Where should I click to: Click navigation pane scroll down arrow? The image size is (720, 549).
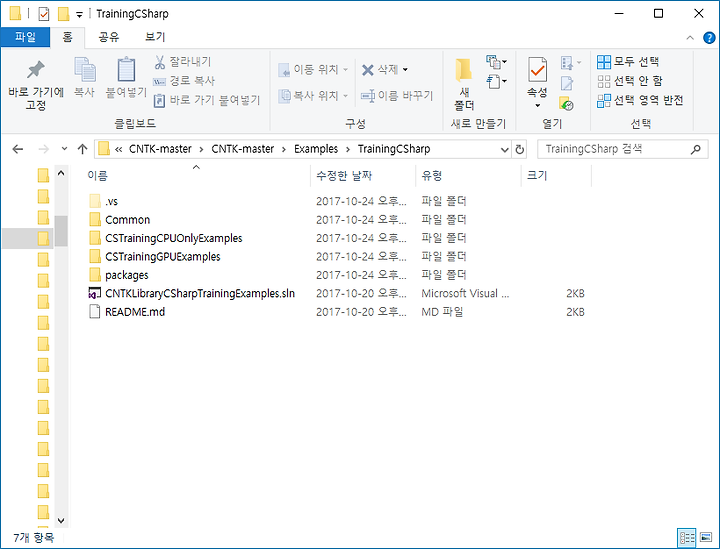[x=61, y=520]
